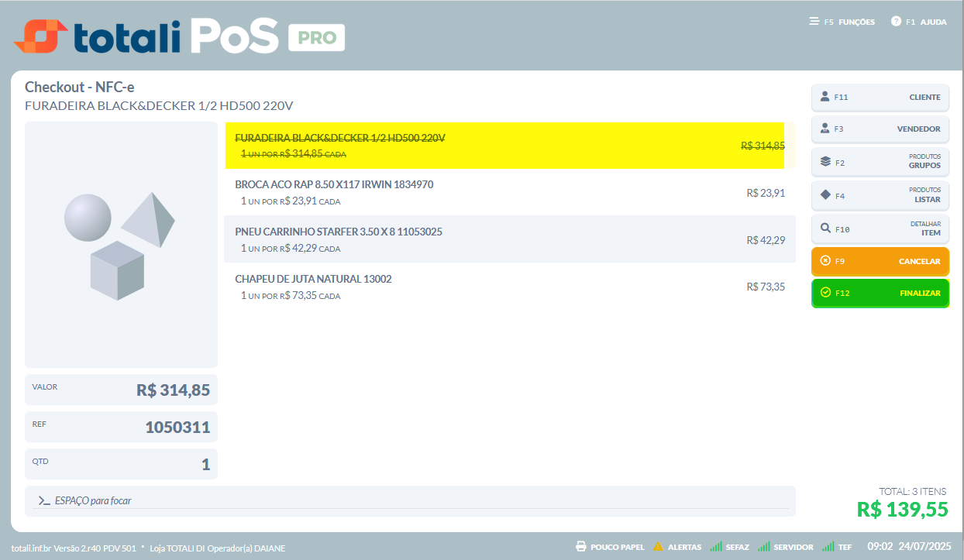The image size is (964, 560).
Task: Click the totali.inf.br version text
Action: point(74,548)
